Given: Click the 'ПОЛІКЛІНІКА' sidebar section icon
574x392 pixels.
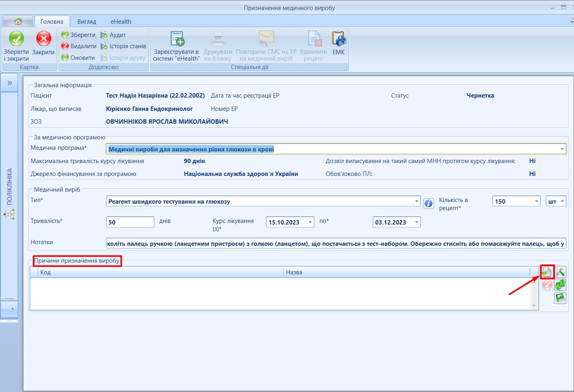Looking at the screenshot, I should coord(10,214).
